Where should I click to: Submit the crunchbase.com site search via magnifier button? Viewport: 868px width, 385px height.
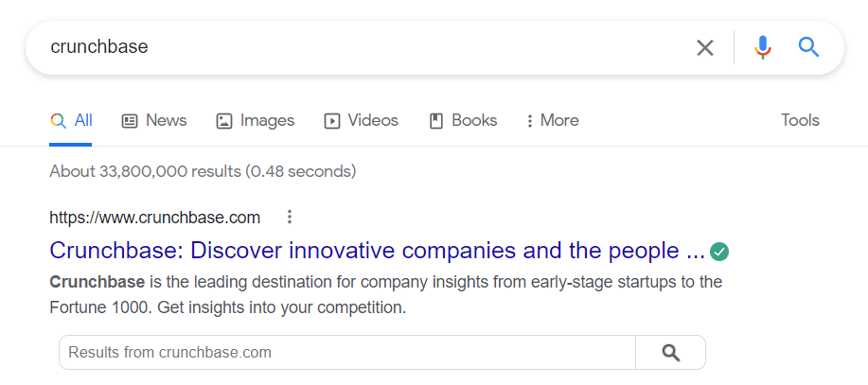[671, 352]
